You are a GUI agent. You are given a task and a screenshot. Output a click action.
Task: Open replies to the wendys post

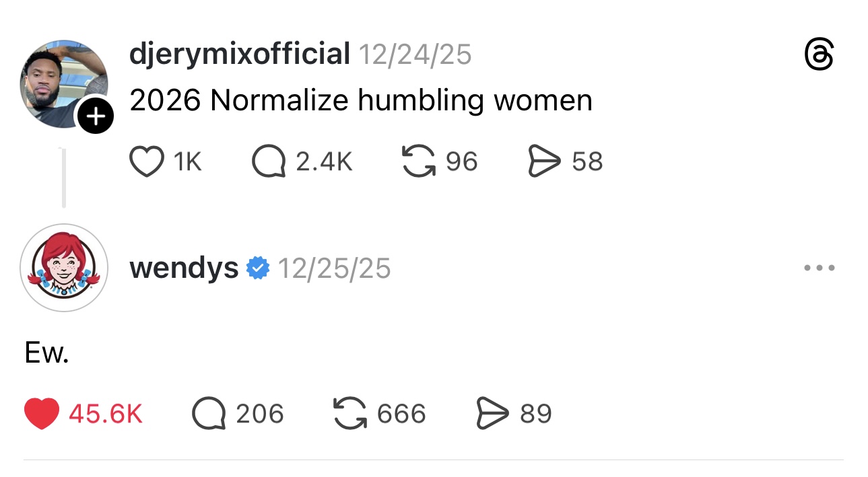point(208,413)
